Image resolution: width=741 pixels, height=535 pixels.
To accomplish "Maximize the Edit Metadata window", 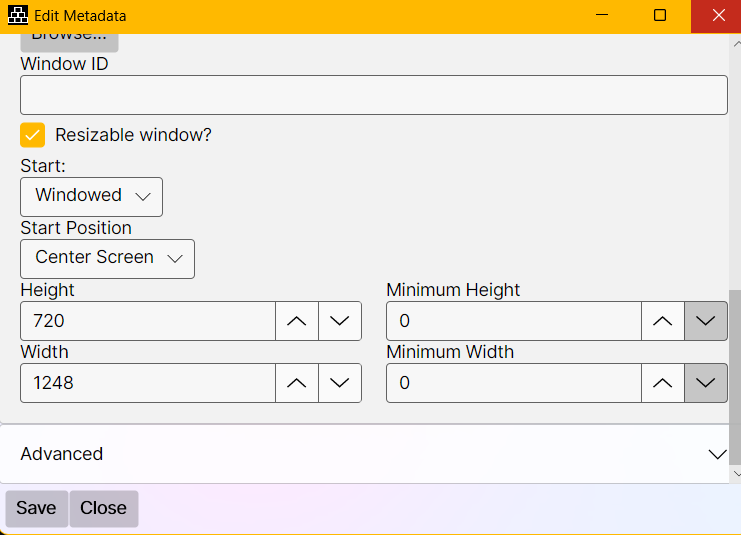I will [660, 16].
